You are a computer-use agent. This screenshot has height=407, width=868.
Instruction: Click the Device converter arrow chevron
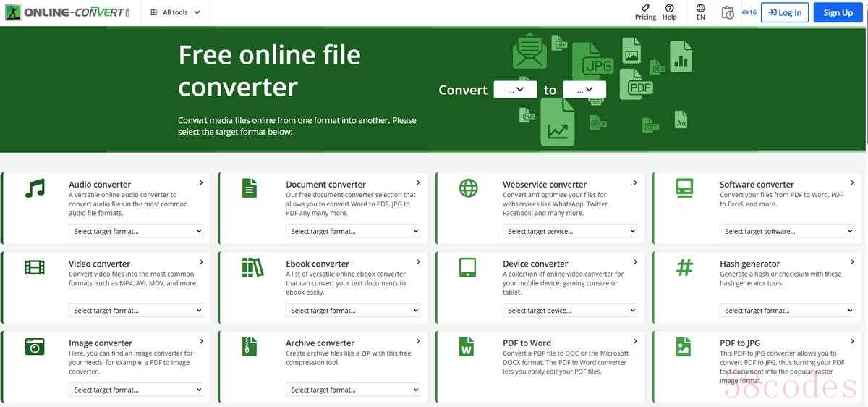coord(635,261)
